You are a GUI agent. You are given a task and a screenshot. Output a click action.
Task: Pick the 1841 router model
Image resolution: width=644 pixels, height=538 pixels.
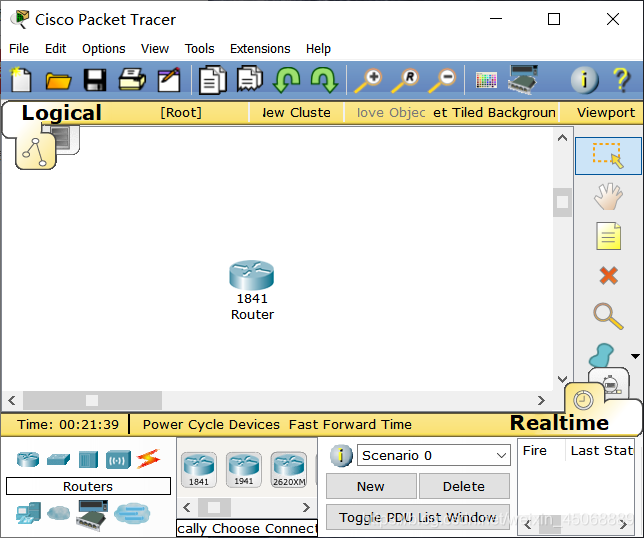pyautogui.click(x=199, y=470)
